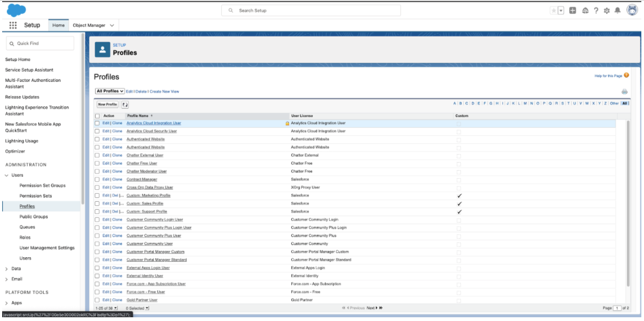Tick checkbox for Contract Manager row
This screenshot has width=644, height=321.
[x=97, y=179]
